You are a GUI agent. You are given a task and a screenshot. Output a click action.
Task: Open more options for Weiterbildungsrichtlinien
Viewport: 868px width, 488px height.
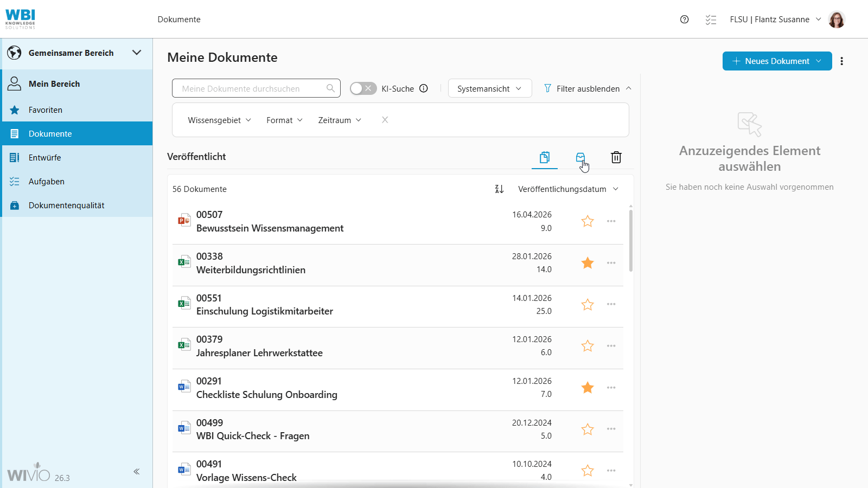tap(611, 263)
